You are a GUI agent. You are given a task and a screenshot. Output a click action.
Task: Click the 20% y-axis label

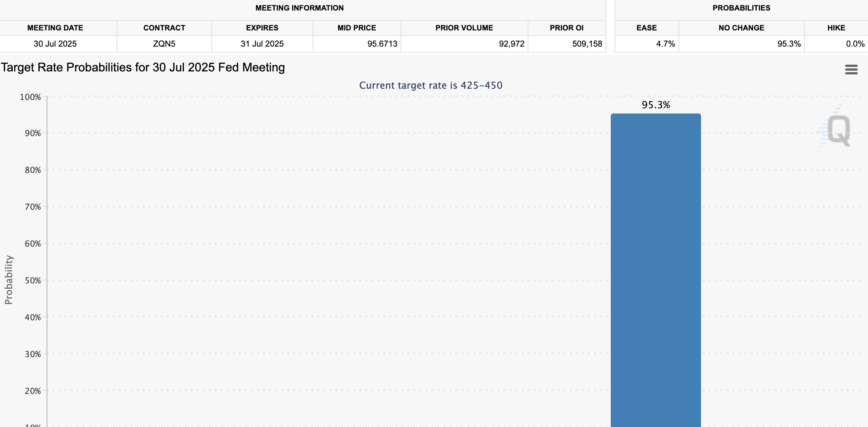coord(33,391)
